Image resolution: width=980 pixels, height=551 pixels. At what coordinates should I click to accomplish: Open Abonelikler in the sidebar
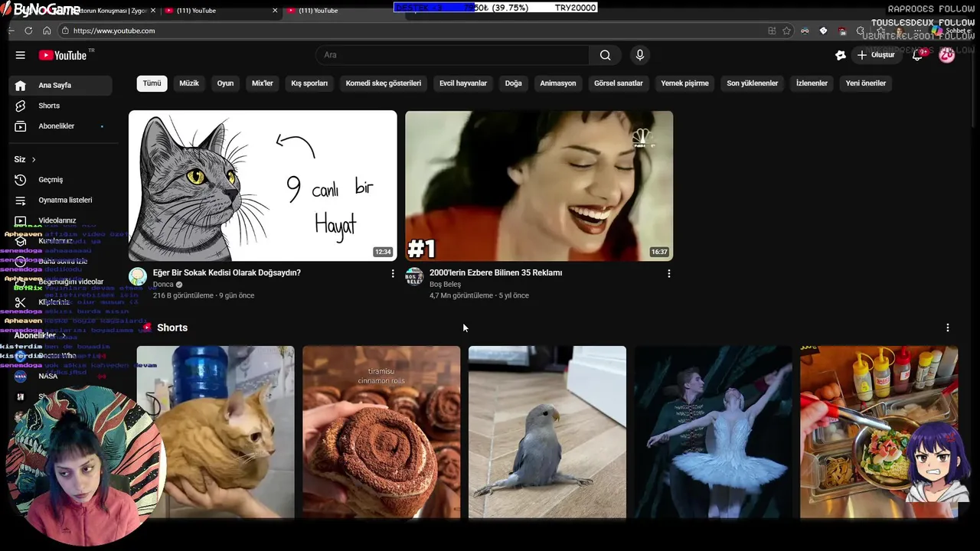[60, 126]
